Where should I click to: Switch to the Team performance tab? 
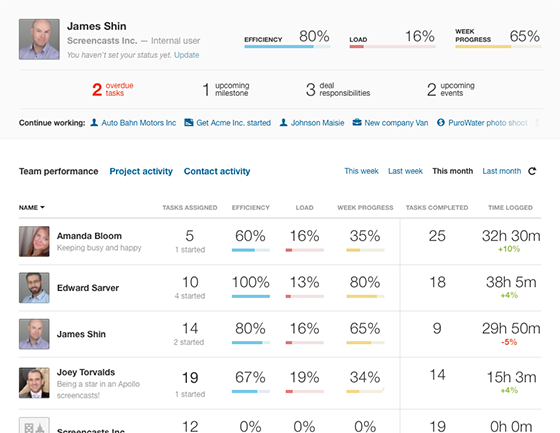(x=59, y=171)
